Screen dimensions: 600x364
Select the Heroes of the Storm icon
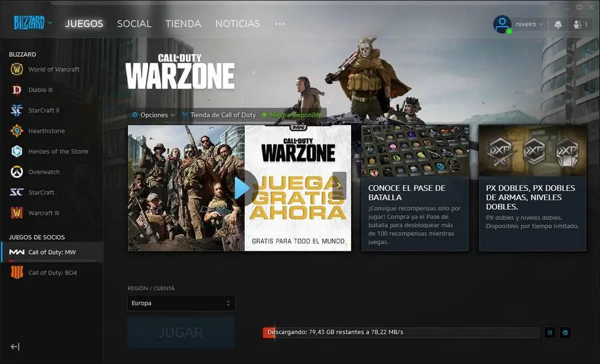click(16, 151)
